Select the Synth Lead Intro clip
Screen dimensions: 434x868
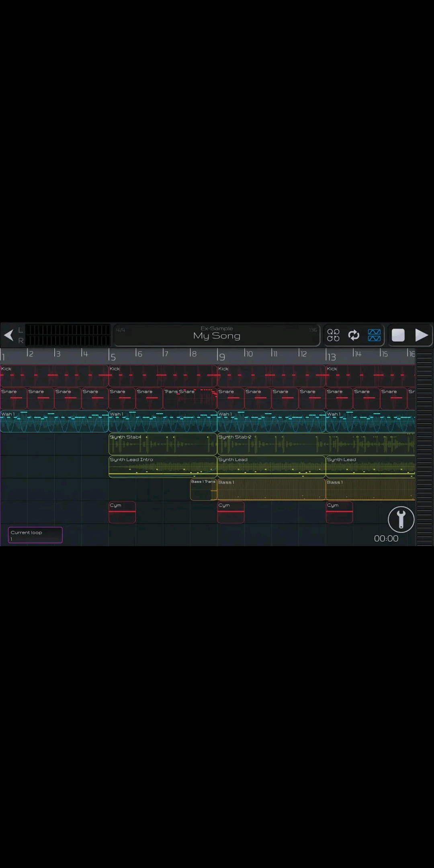coord(163,467)
